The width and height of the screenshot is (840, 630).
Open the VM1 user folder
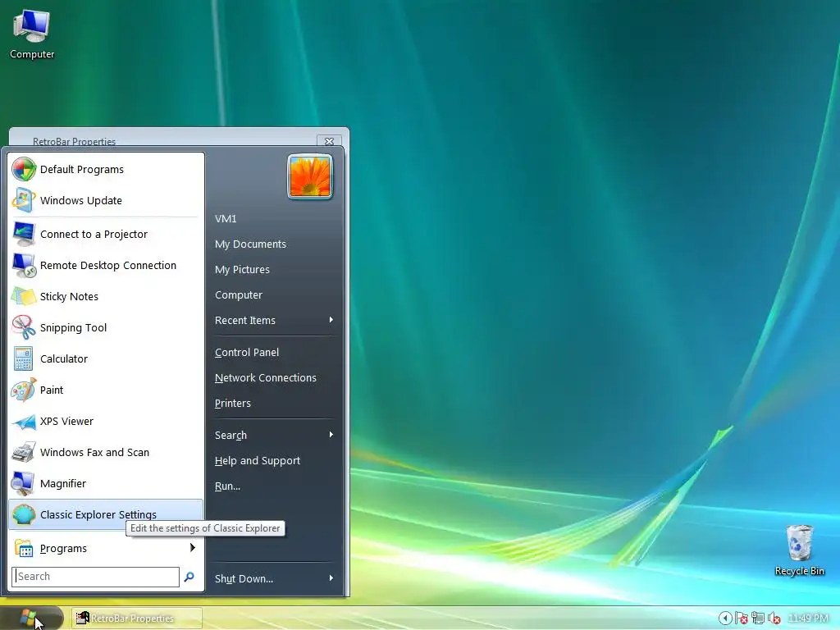tap(226, 218)
